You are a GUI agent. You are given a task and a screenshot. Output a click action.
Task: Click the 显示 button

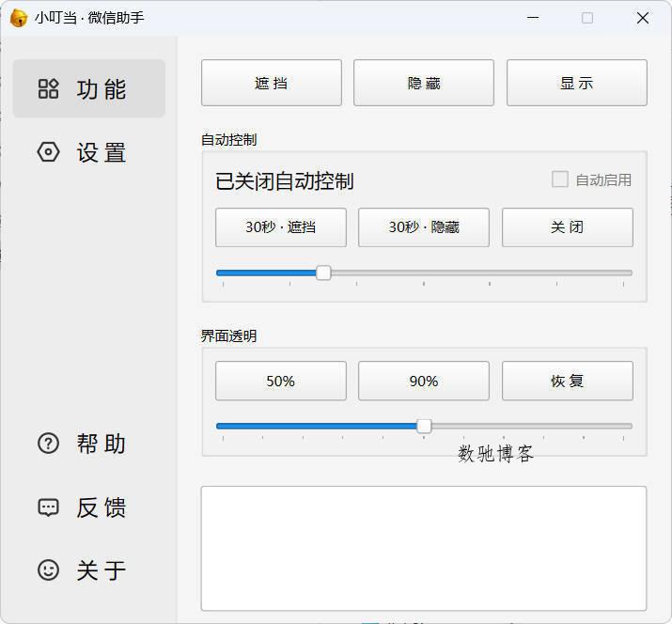pos(577,83)
